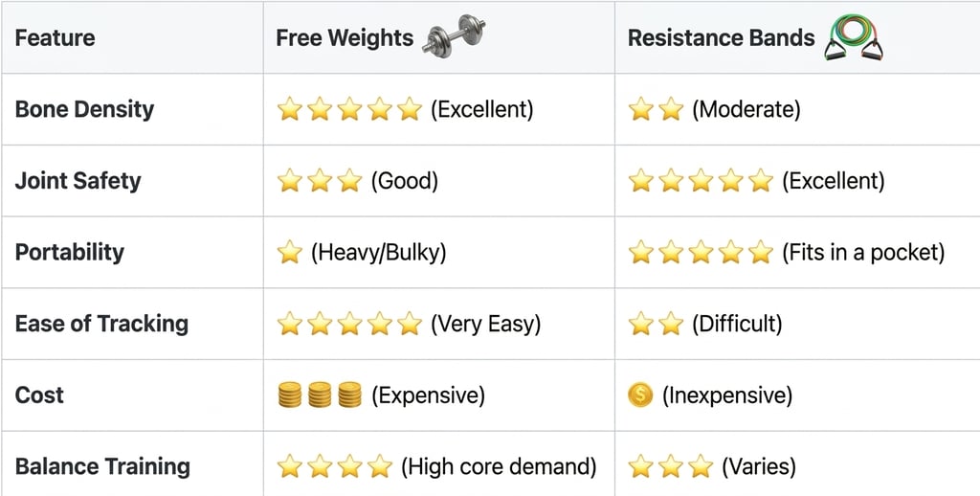
Task: Click the '(High core demand)' text
Action: 499,466
